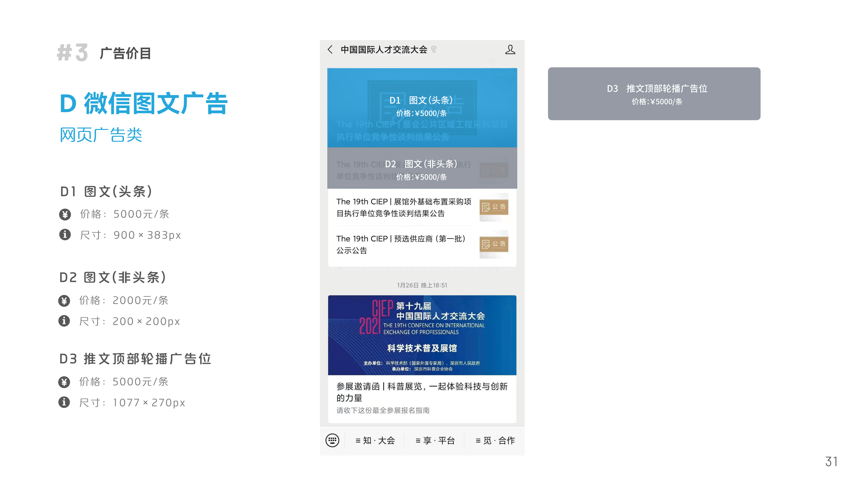868x488 pixels.
Task: Open the D1 图文(头条) headline article
Action: (x=422, y=108)
